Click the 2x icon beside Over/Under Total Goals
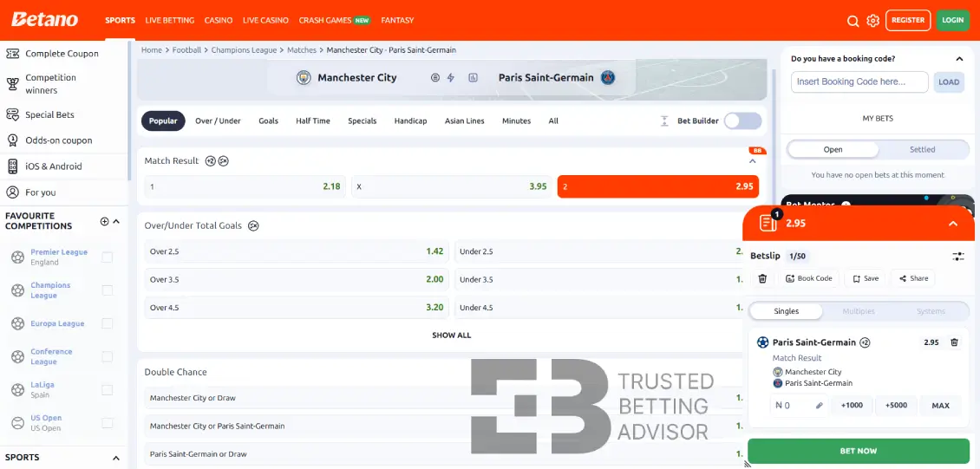980x469 pixels. click(253, 226)
